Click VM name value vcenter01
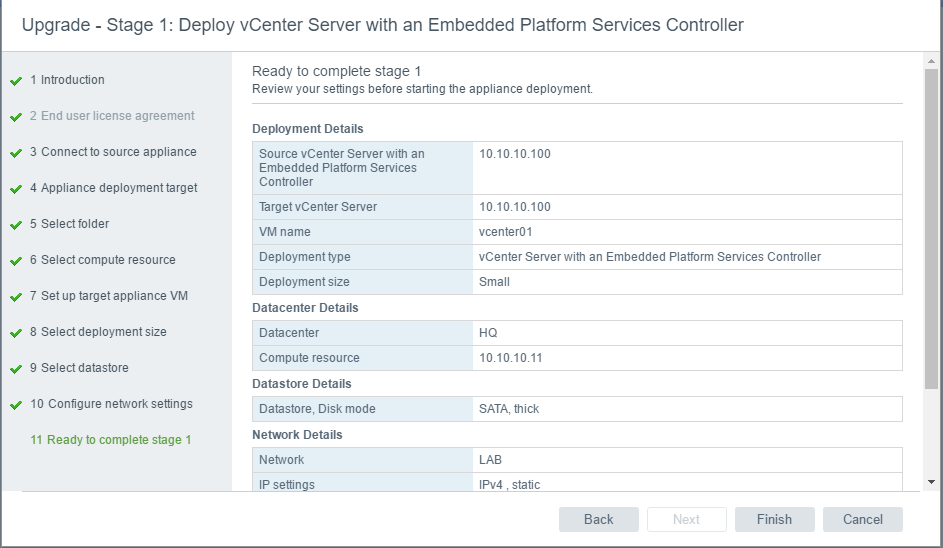Image resolution: width=943 pixels, height=548 pixels. [505, 232]
